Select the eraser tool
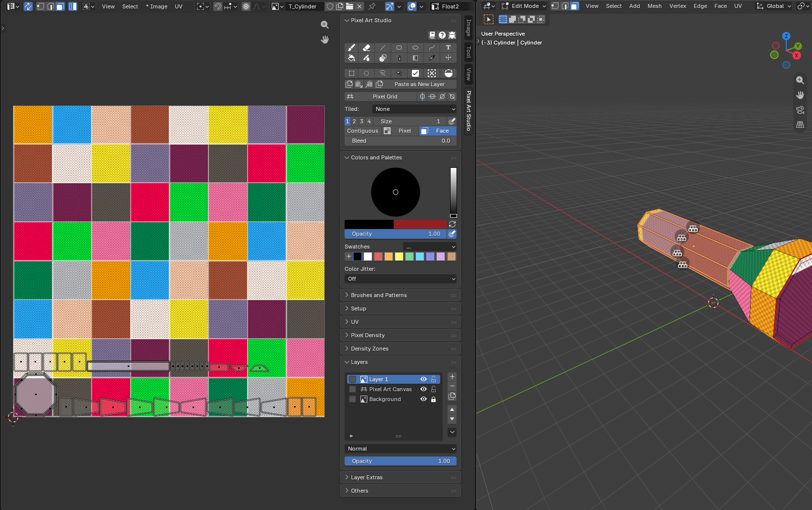Screen dimensions: 812x510 (x=366, y=48)
